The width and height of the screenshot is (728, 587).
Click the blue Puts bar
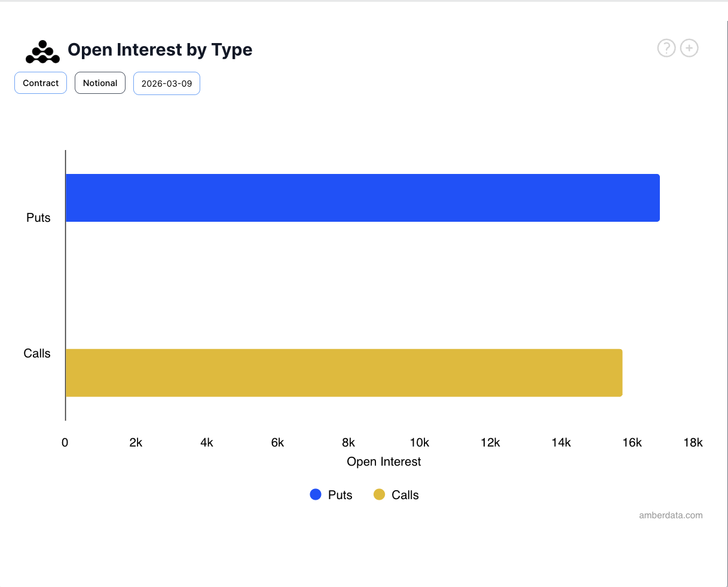click(362, 198)
